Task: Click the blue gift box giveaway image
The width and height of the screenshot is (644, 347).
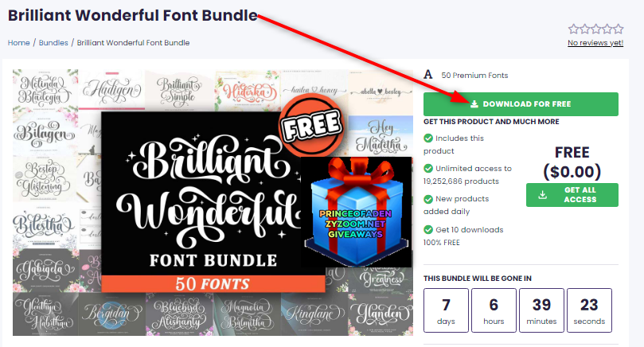Action: click(357, 212)
